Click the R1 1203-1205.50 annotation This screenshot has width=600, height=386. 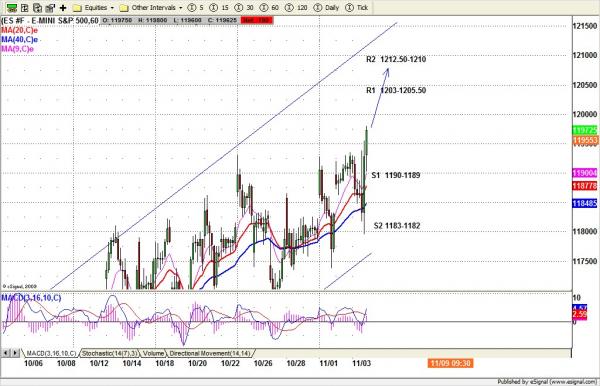click(x=396, y=90)
